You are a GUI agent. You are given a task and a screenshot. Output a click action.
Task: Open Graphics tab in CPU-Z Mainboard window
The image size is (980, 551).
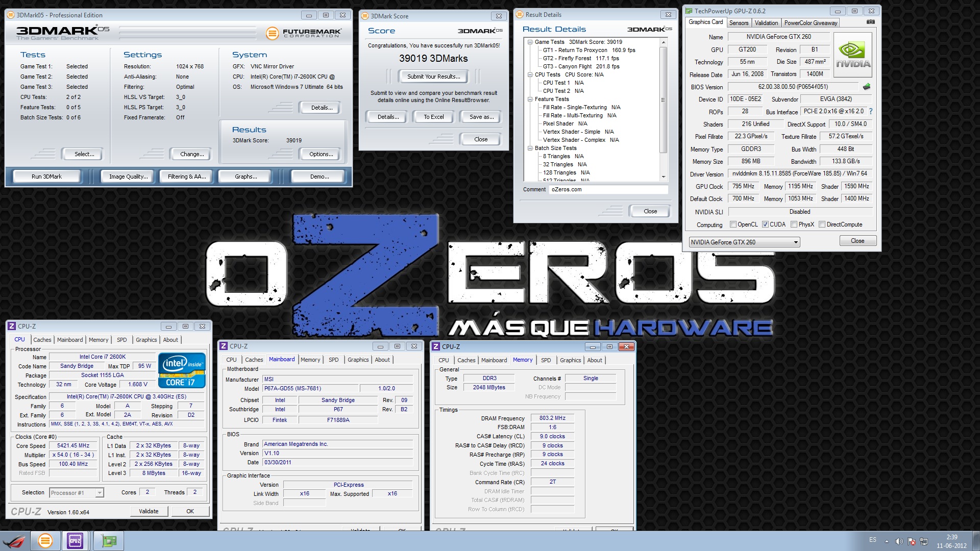[x=358, y=360]
